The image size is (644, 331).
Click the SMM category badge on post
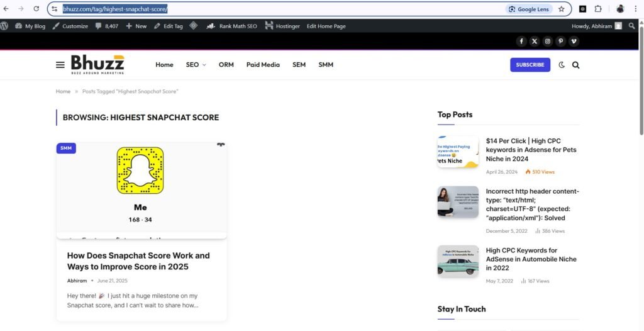[66, 148]
